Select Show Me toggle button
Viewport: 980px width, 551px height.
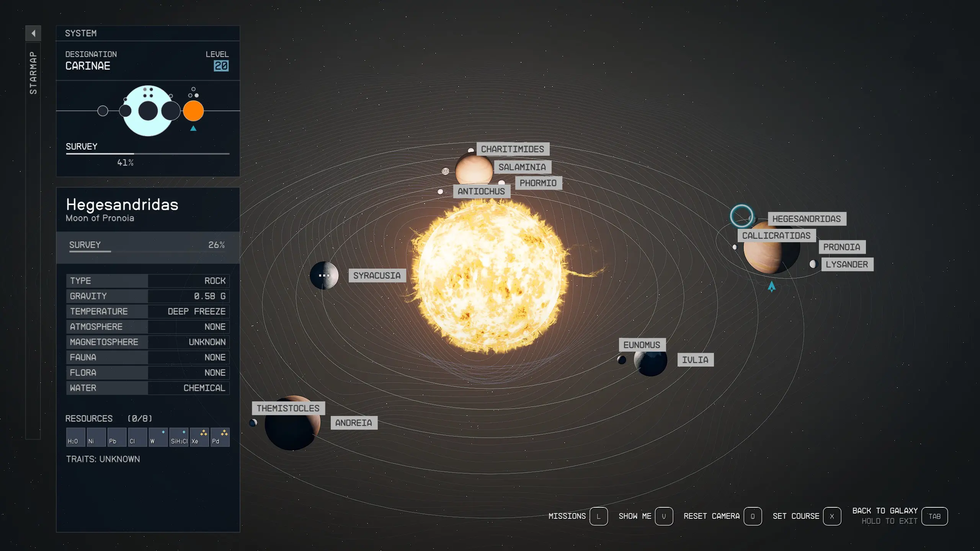(x=664, y=516)
